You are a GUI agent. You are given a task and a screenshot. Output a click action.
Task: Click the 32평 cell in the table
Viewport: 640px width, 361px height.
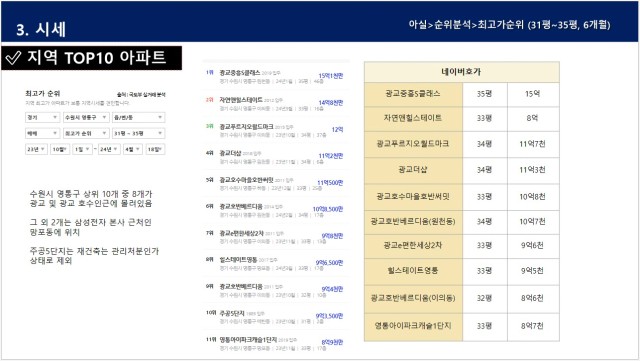(x=485, y=299)
